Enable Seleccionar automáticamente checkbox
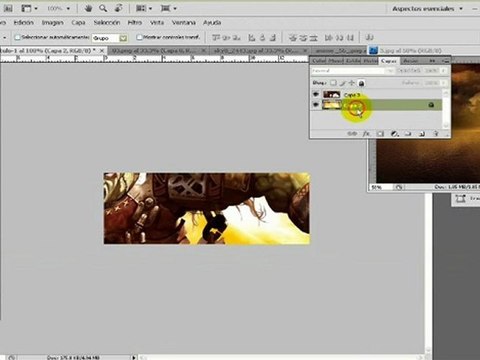Viewport: 480px width, 360px height. [17, 37]
